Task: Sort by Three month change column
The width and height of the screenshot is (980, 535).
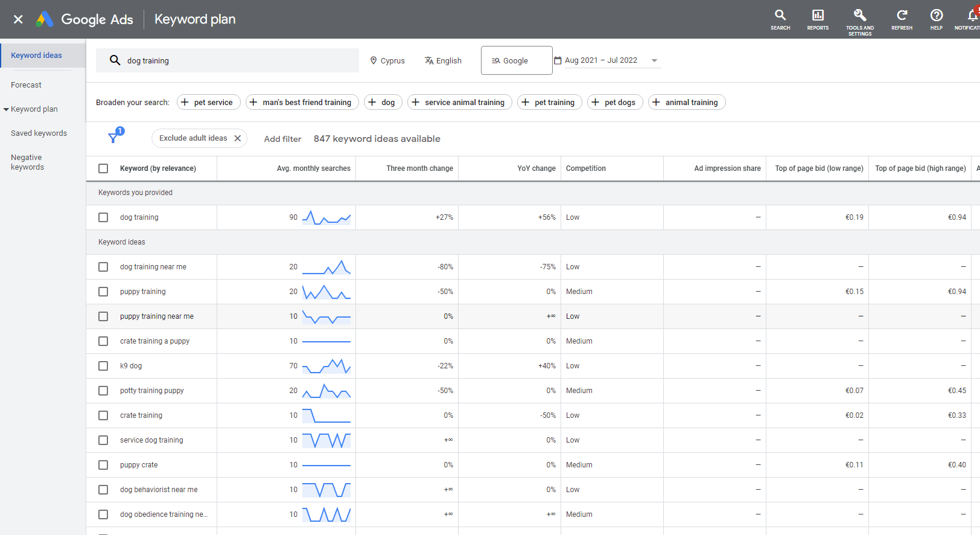Action: (419, 168)
